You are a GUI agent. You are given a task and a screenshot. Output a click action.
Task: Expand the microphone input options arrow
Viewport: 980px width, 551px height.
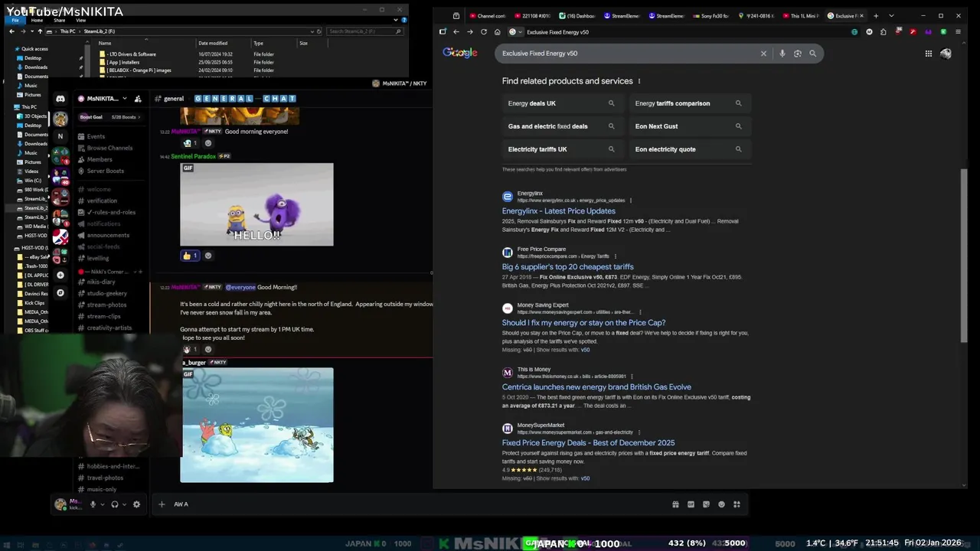pos(101,504)
